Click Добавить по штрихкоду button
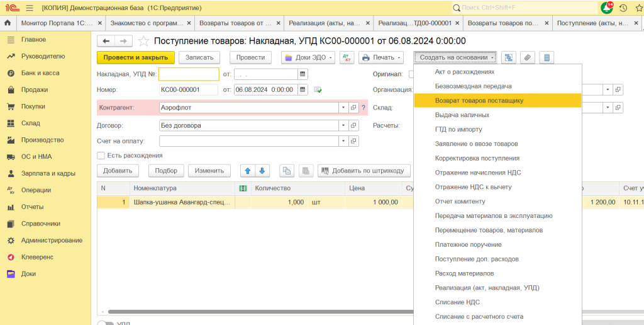Screen dimensions: 644x325 (x=364, y=170)
